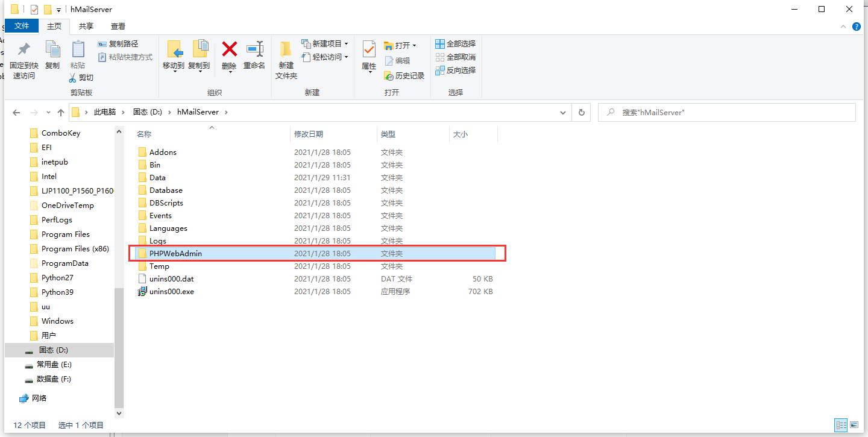Click the Copy Path button
The image size is (868, 437).
(118, 44)
